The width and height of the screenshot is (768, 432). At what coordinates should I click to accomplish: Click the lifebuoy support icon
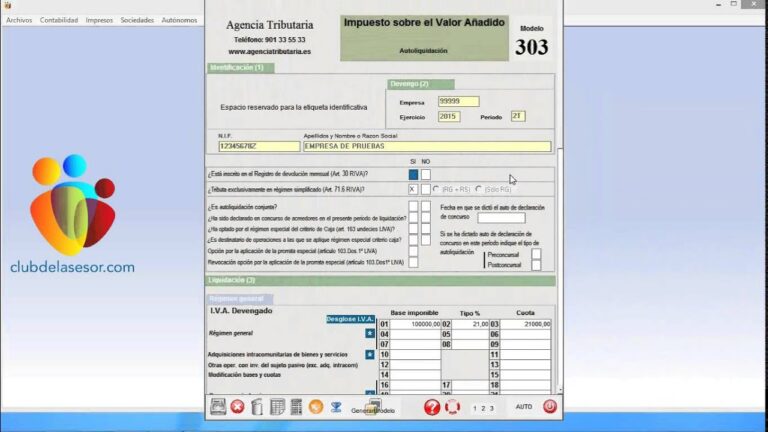[x=453, y=407]
